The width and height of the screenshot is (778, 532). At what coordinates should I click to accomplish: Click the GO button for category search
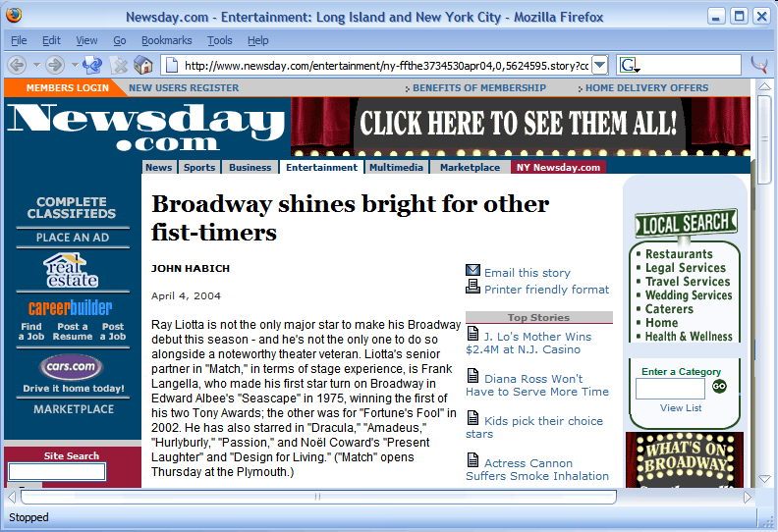719,386
